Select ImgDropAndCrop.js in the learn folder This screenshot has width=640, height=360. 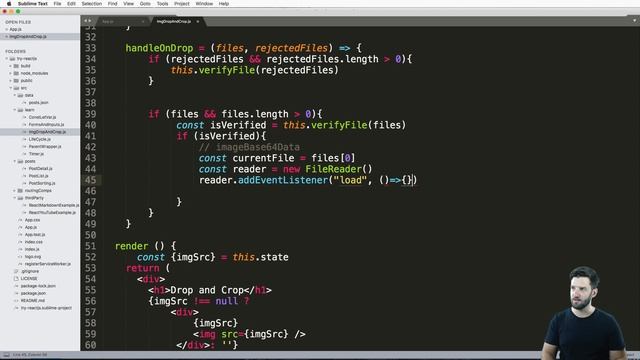click(x=47, y=132)
